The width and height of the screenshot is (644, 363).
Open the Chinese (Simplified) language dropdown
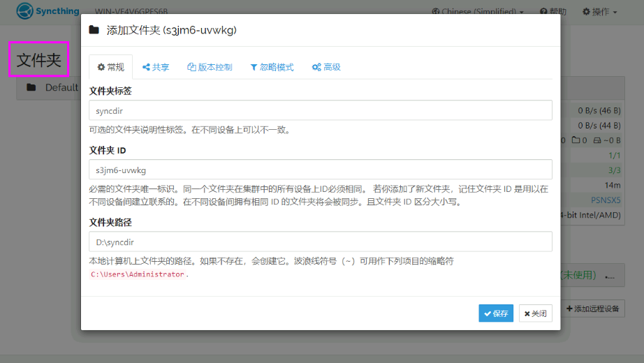(478, 12)
